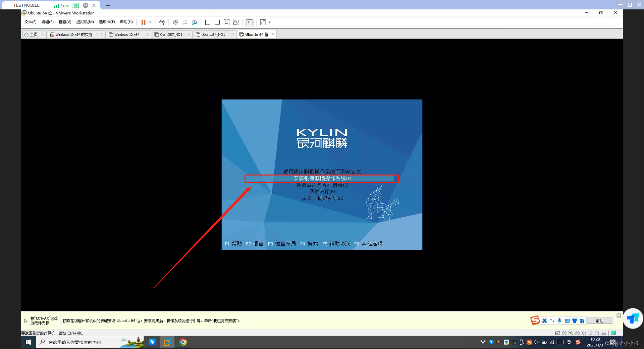Click the taskbar search box
This screenshot has height=349, width=644.
[x=90, y=342]
